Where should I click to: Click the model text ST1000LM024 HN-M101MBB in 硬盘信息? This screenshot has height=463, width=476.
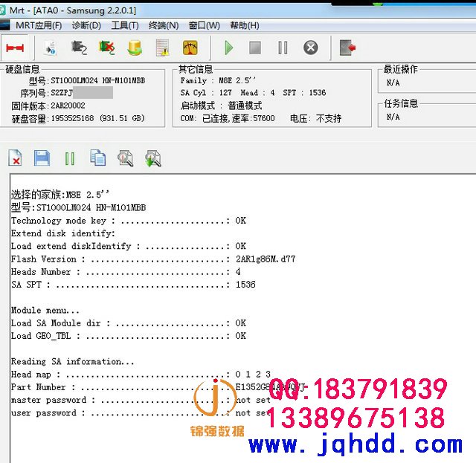[97, 80]
